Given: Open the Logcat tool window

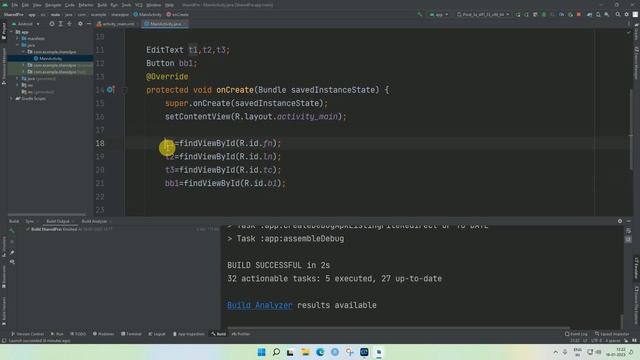Looking at the screenshot, I should pos(157,334).
